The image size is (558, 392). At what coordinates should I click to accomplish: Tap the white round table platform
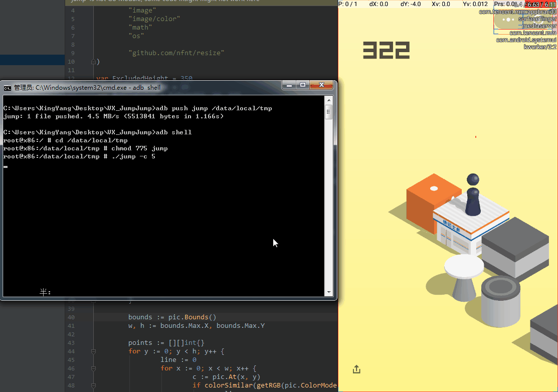click(x=464, y=266)
